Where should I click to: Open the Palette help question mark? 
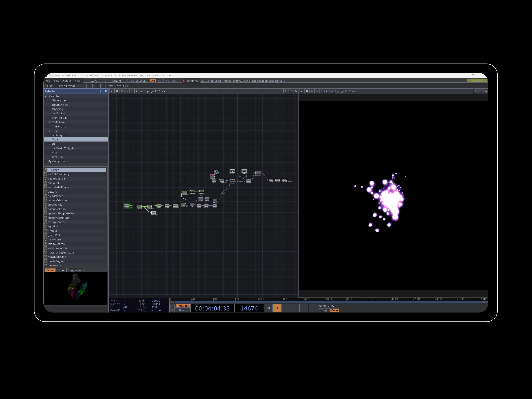pyautogui.click(x=100, y=91)
